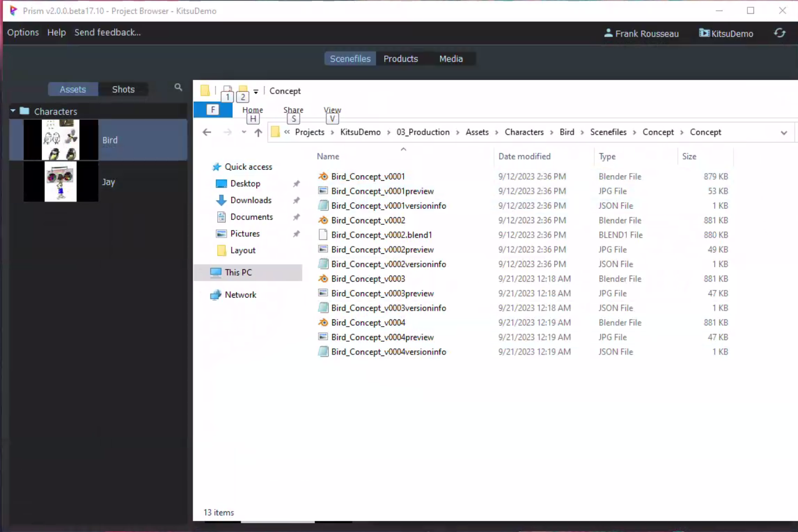The width and height of the screenshot is (798, 532).
Task: Expand the breadcrumb arrow after Scenefiles
Action: (634, 132)
